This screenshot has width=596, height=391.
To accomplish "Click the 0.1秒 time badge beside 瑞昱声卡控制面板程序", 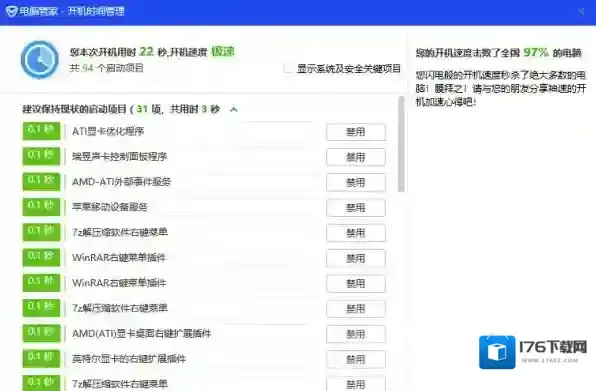I will (41, 156).
